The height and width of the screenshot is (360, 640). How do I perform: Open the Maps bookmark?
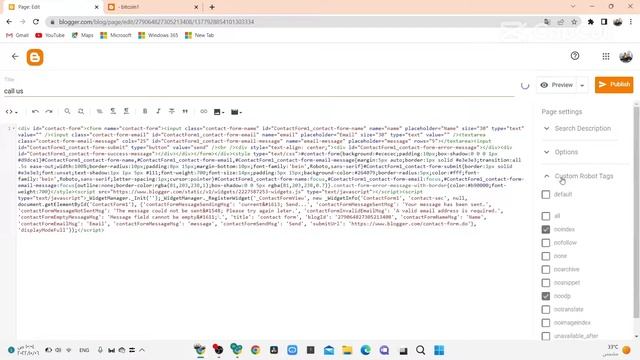[82, 36]
